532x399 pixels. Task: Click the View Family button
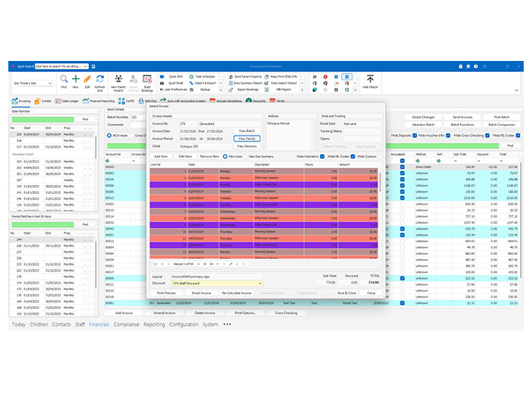click(247, 139)
